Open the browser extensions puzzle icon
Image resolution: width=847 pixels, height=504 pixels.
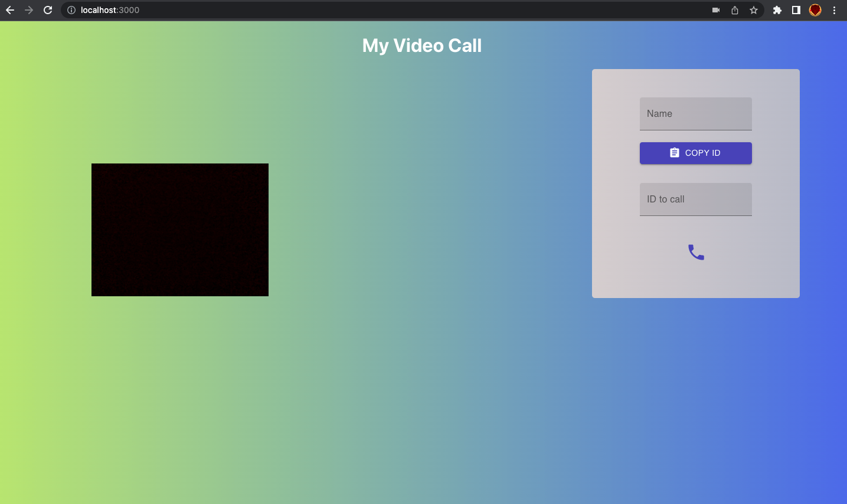click(777, 10)
